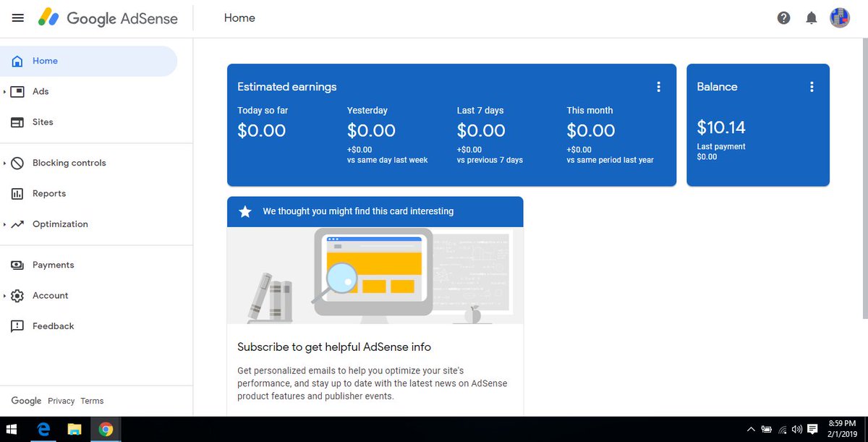
Task: Click the 'Today so far' earnings label
Action: pyautogui.click(x=263, y=111)
